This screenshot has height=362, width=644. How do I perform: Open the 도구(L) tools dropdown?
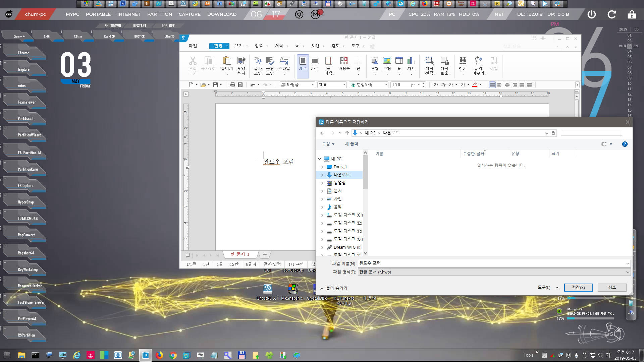(x=548, y=288)
